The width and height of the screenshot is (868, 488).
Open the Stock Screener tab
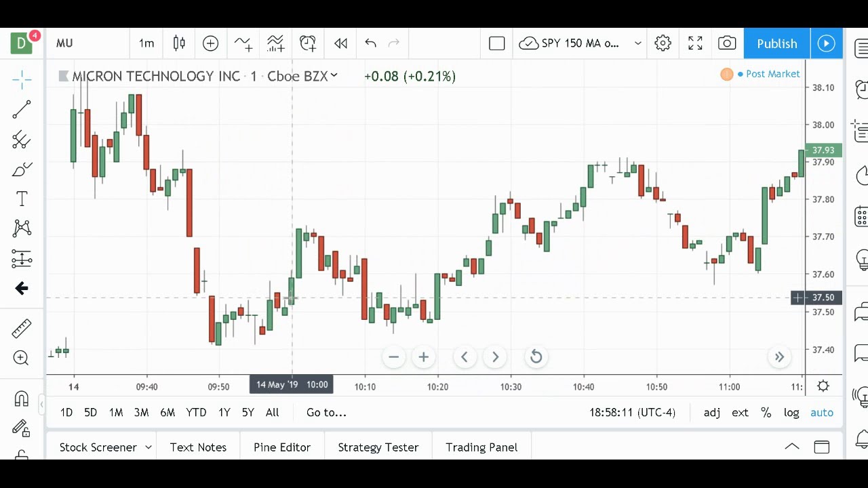tap(98, 447)
